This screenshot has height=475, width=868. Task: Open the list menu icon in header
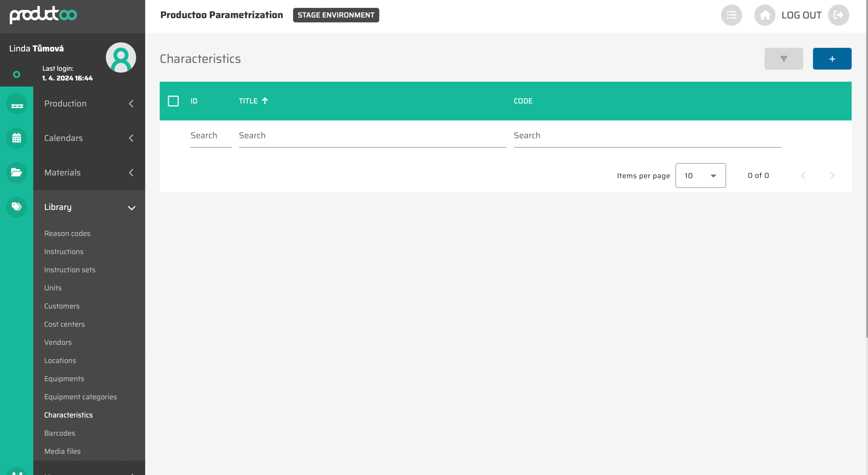tap(731, 15)
